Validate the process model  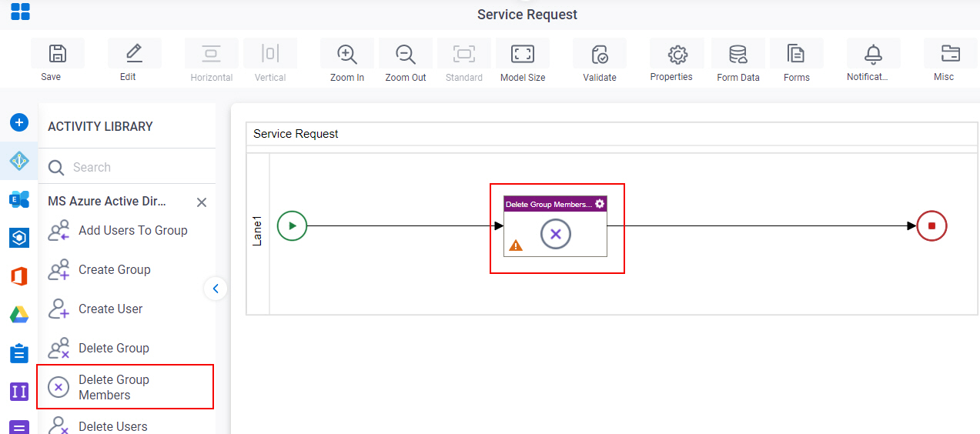600,54
